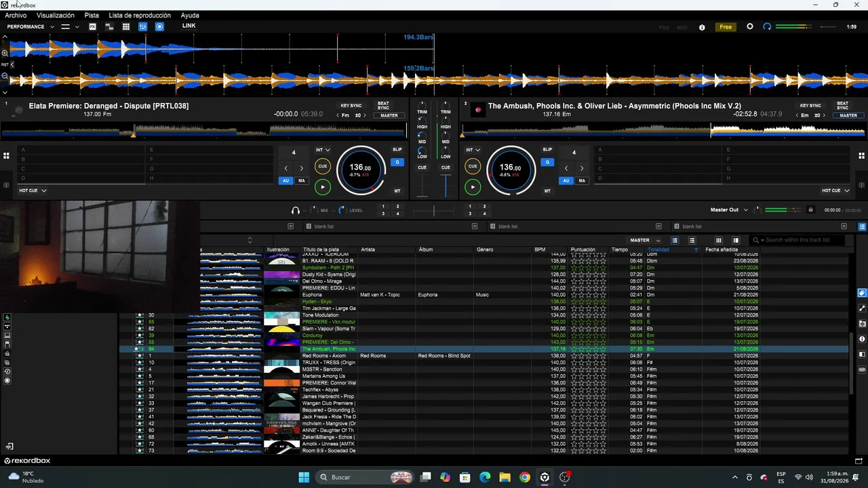
Task: Open the Visualización menu
Action: 56,15
